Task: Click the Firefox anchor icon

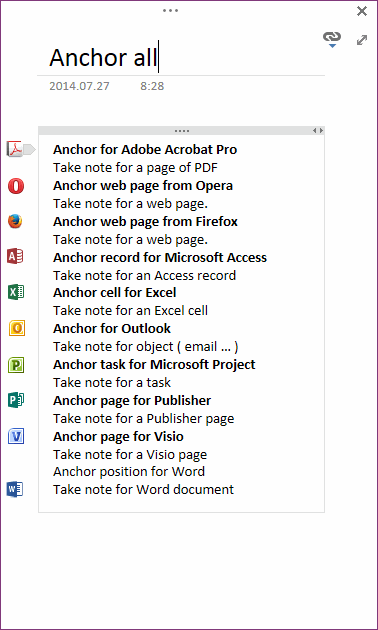Action: (16, 221)
